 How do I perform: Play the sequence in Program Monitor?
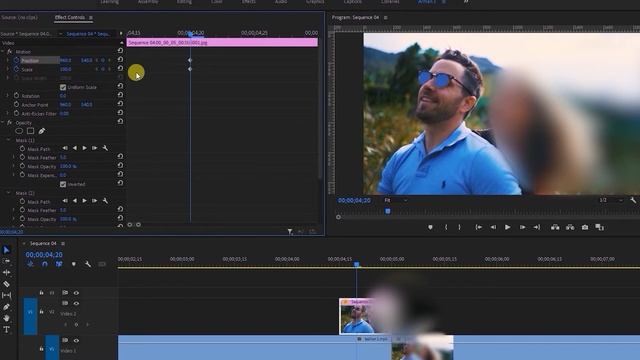click(507, 227)
